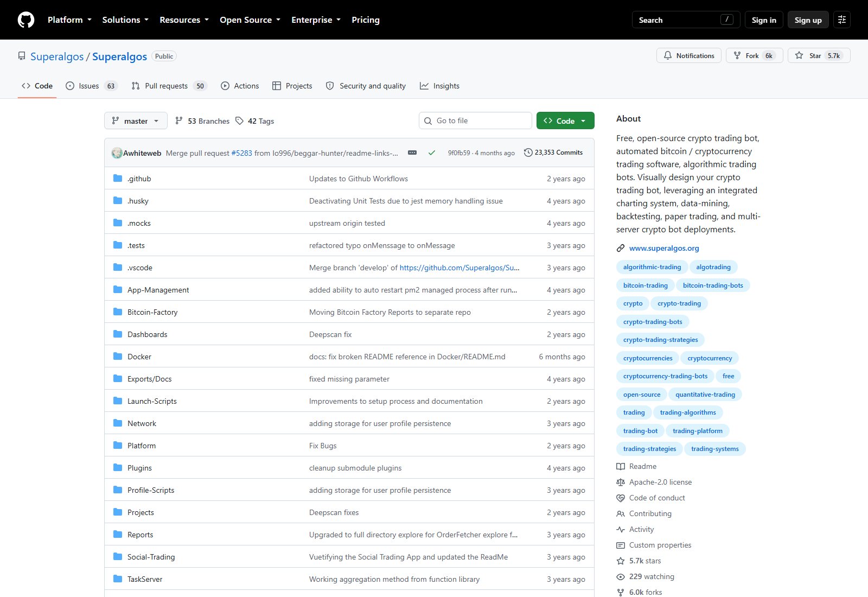The image size is (868, 597).
Task: Click the Notifications bell button
Action: tap(689, 55)
